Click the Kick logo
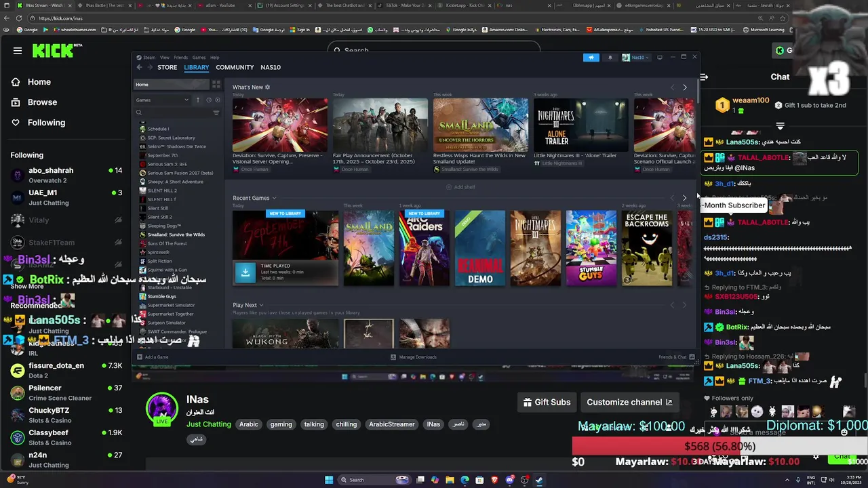Image resolution: width=868 pixels, height=488 pixels. pos(57,51)
